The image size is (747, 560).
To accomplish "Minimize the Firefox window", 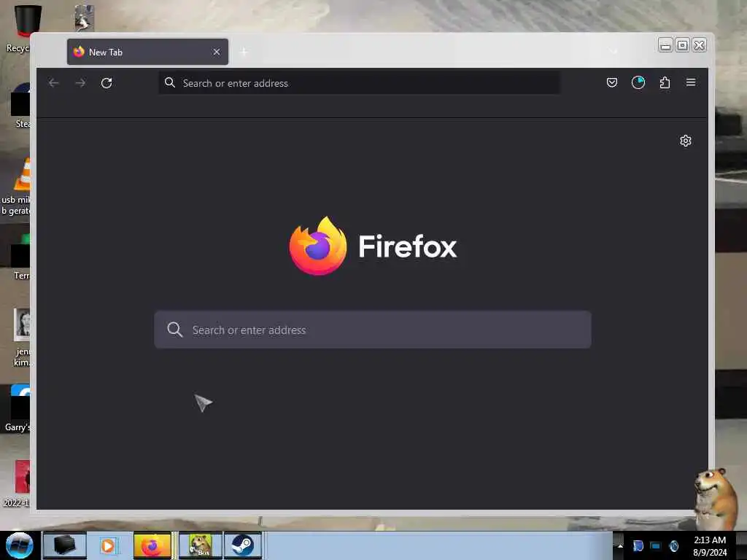I will click(665, 45).
